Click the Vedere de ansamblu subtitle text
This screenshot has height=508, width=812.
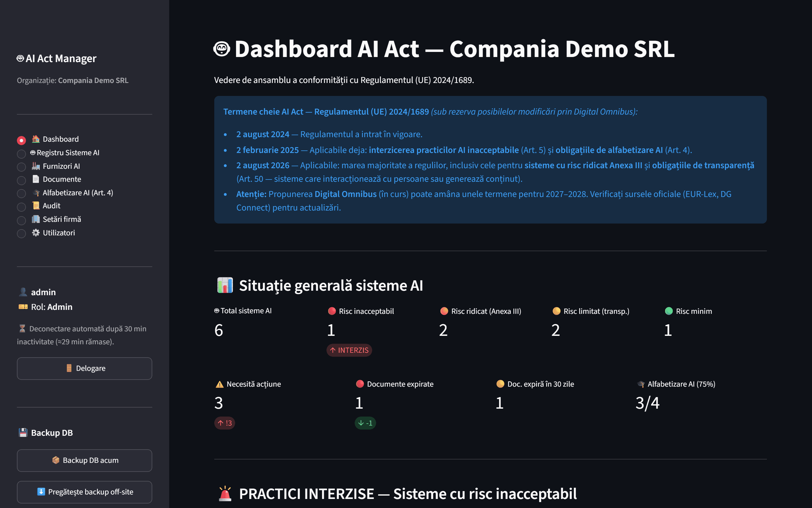point(344,80)
